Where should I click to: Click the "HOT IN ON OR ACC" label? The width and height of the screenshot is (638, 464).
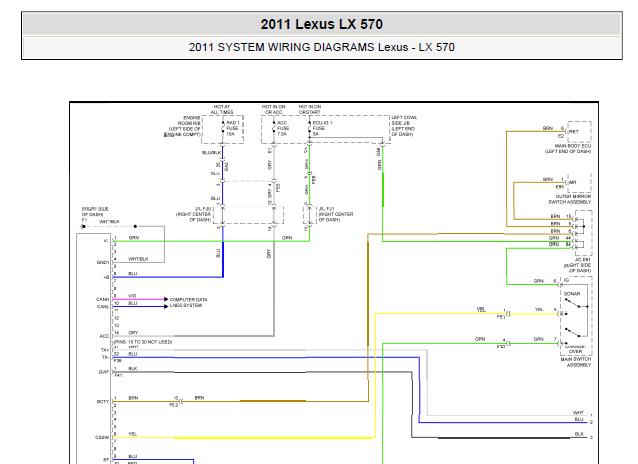(273, 109)
